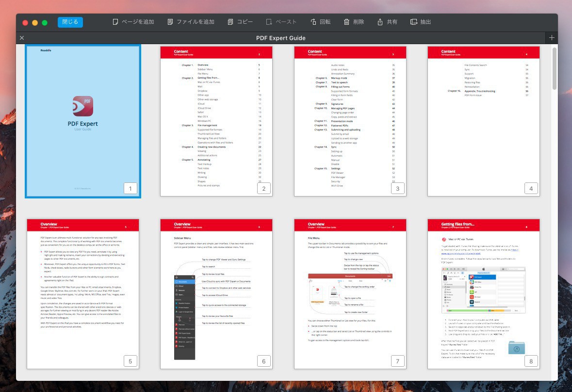This screenshot has height=392, width=572.
Task: Click the コピー copy icon
Action: point(230,22)
